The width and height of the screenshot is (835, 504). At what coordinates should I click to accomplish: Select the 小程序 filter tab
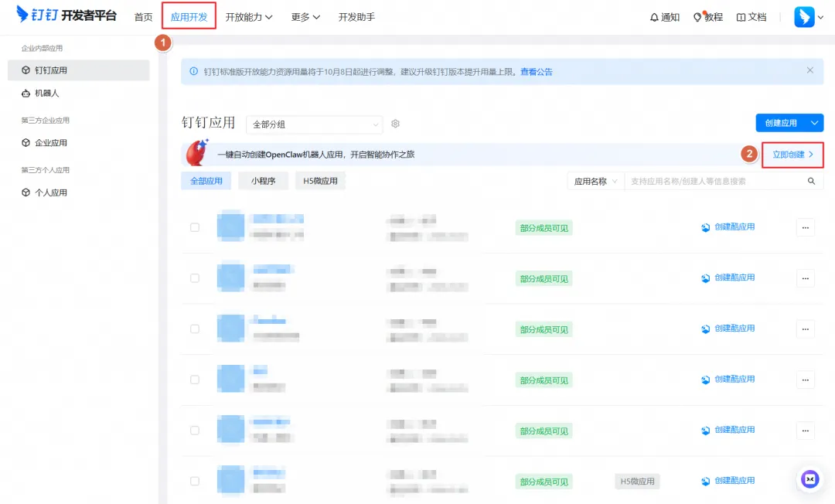(263, 181)
